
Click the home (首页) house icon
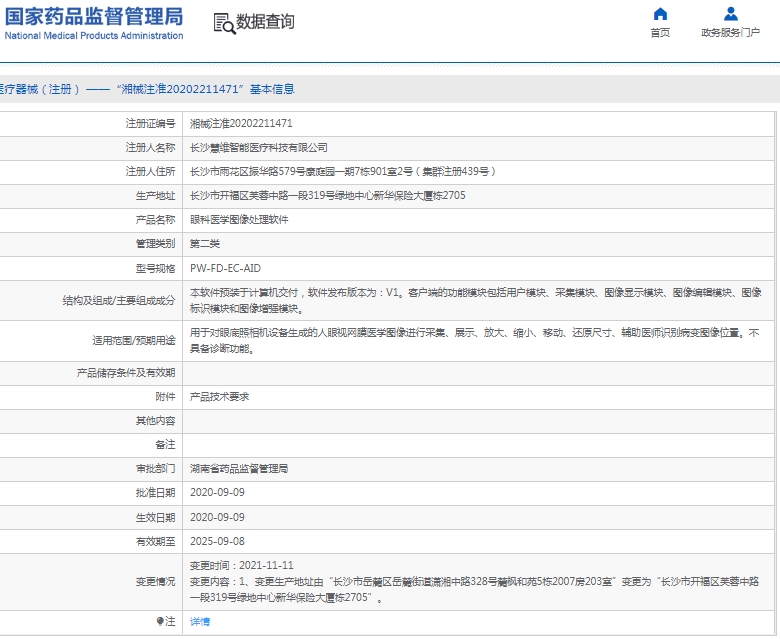[660, 13]
